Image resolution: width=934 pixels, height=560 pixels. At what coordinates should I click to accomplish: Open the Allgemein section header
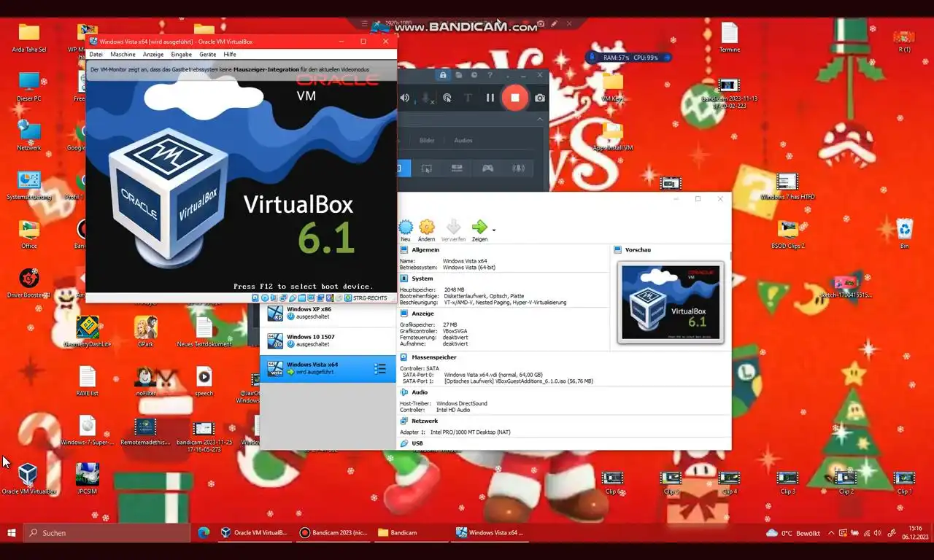(425, 250)
